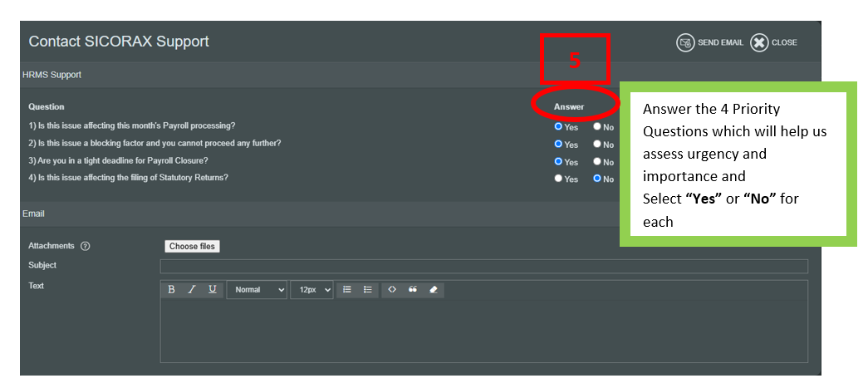Select Yes for tight deadline question

point(558,162)
